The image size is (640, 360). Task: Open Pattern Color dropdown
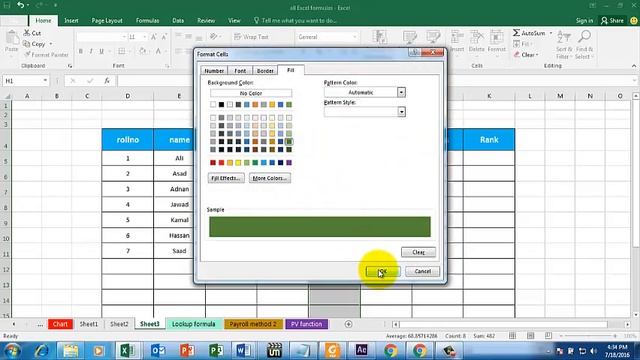[x=401, y=93]
